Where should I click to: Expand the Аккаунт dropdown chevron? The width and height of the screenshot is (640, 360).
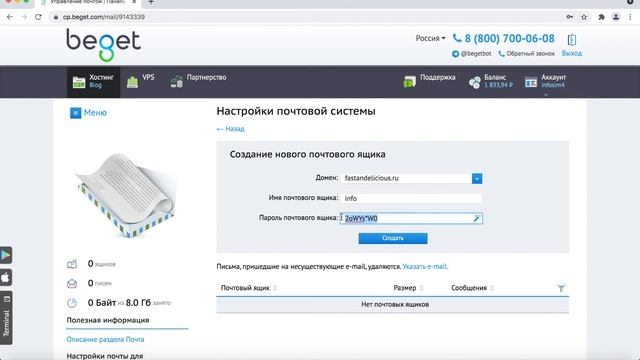coord(546,95)
